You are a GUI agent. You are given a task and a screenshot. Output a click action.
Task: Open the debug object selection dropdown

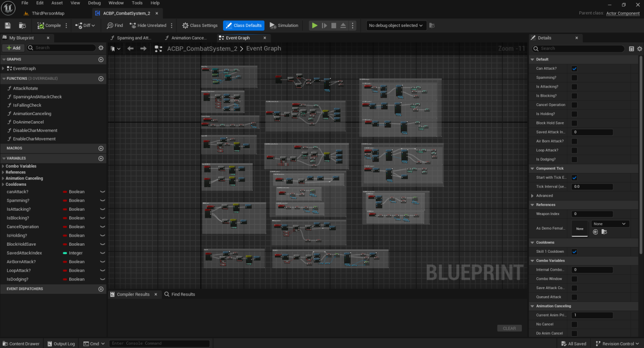(396, 25)
